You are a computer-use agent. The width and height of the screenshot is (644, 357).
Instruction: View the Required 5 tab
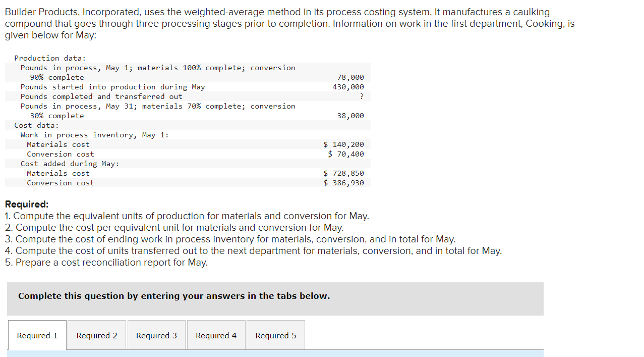pyautogui.click(x=275, y=335)
